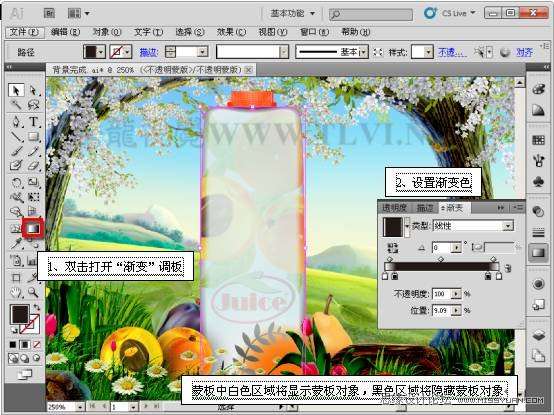This screenshot has height=415, width=554.
Task: Open CS Live services button
Action: tap(450, 13)
